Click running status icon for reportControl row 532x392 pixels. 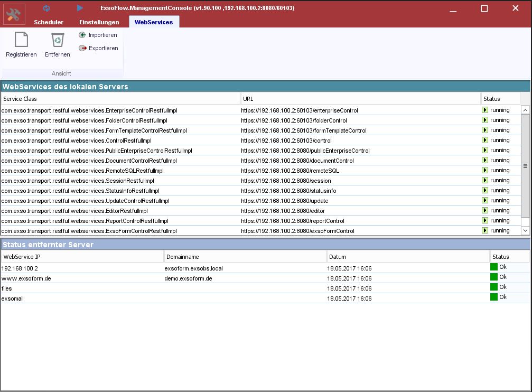click(485, 220)
